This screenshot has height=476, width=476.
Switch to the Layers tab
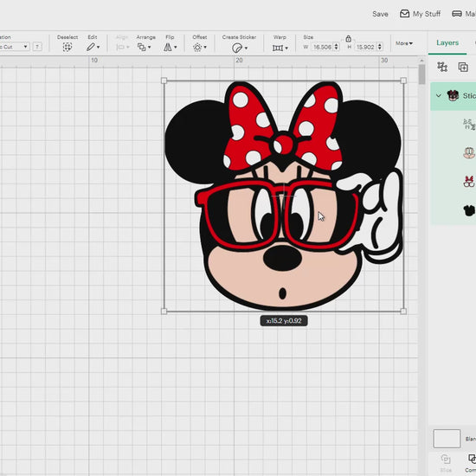[447, 42]
